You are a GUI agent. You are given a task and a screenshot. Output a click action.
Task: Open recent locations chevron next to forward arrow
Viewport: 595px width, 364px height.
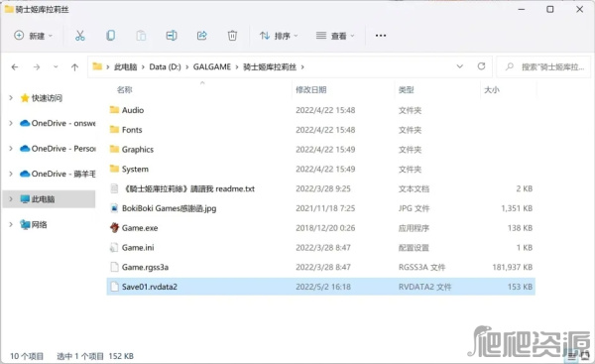[x=56, y=66]
